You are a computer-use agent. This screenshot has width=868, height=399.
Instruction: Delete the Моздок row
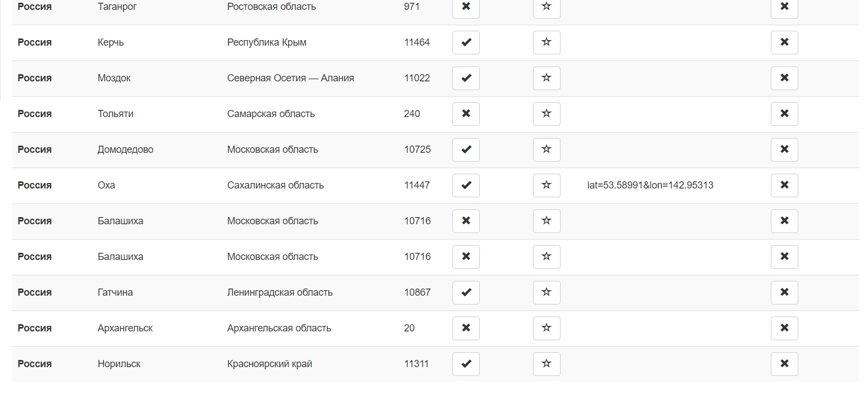[784, 78]
